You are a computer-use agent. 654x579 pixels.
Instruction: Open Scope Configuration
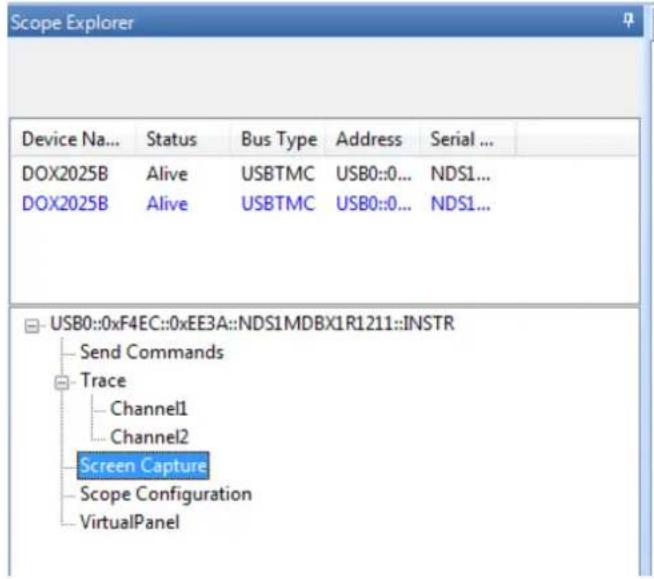[x=166, y=494]
